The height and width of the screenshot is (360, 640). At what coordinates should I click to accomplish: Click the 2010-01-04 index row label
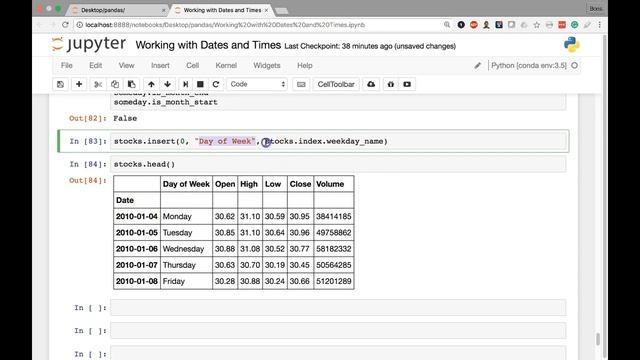pos(137,216)
